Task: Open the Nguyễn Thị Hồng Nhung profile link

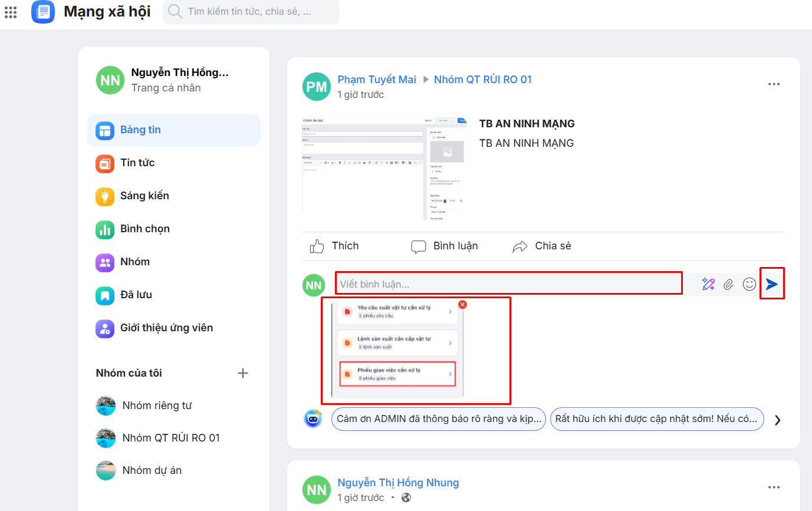Action: 398,483
